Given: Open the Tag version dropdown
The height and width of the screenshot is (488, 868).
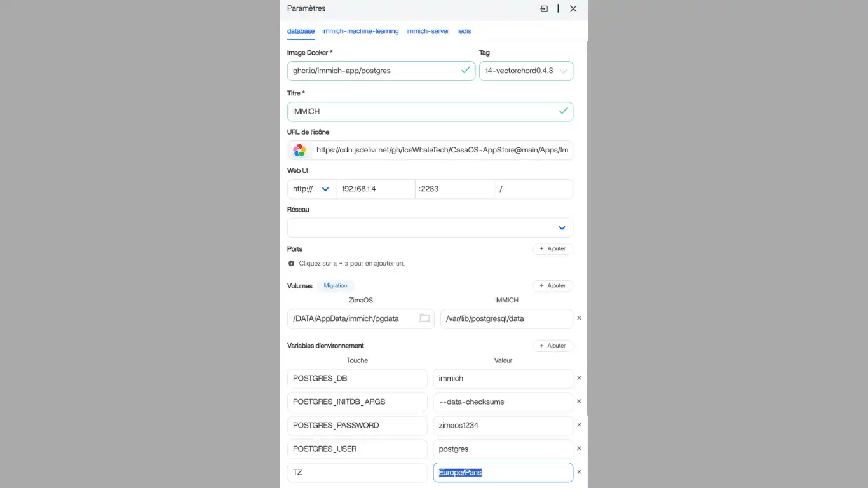Looking at the screenshot, I should click(526, 71).
